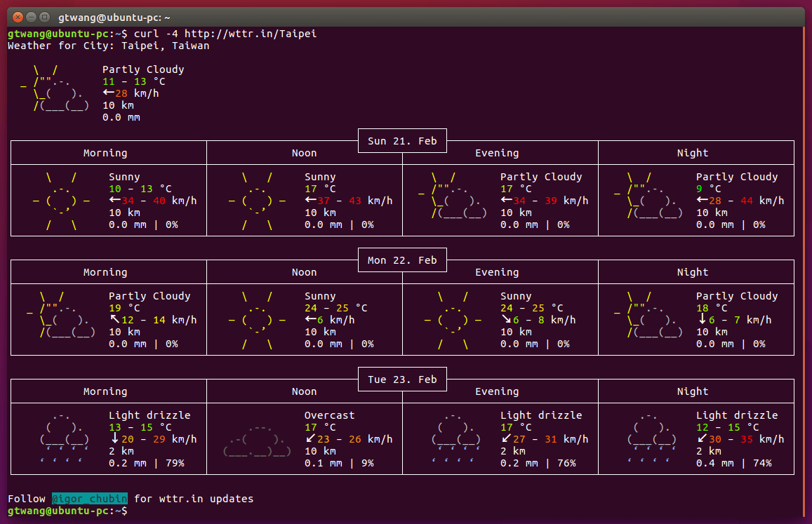
Task: Maximize the terminal window
Action: click(x=44, y=17)
